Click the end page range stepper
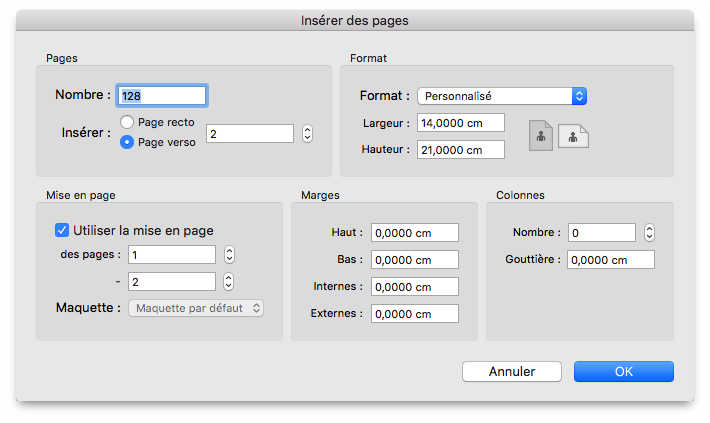Screen dimensions: 710x423 229,282
